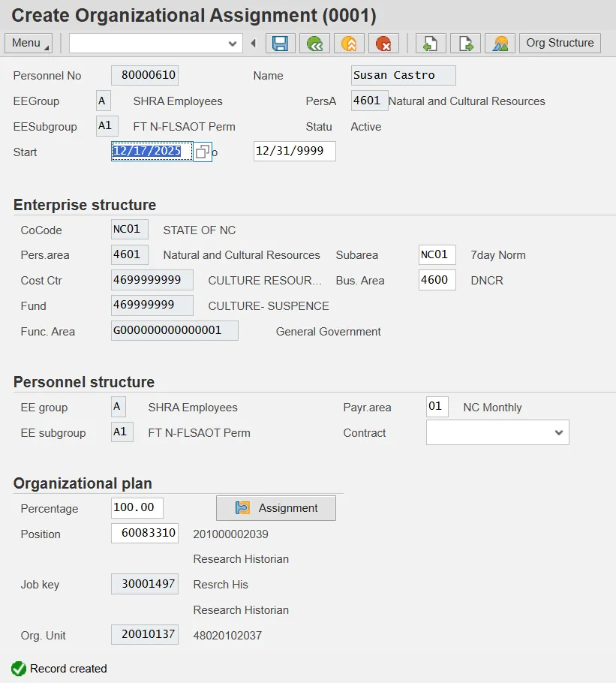Click the Org Structure button

(x=560, y=43)
